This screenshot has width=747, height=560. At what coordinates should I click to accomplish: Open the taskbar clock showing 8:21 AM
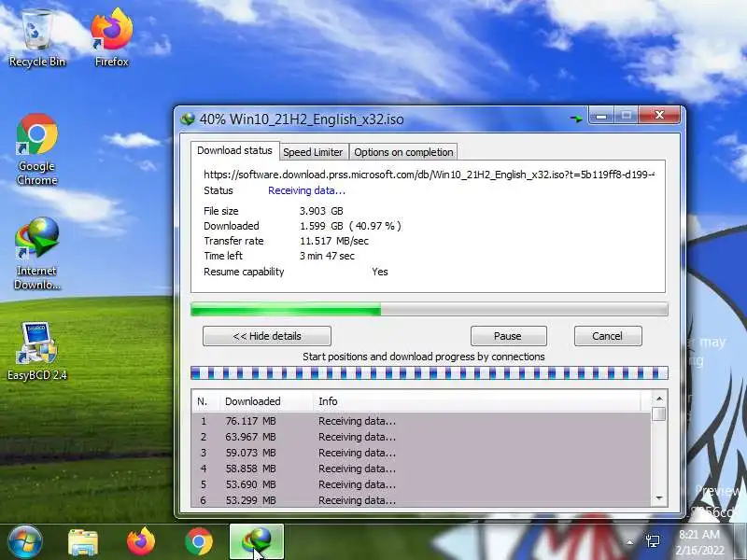coord(699,542)
